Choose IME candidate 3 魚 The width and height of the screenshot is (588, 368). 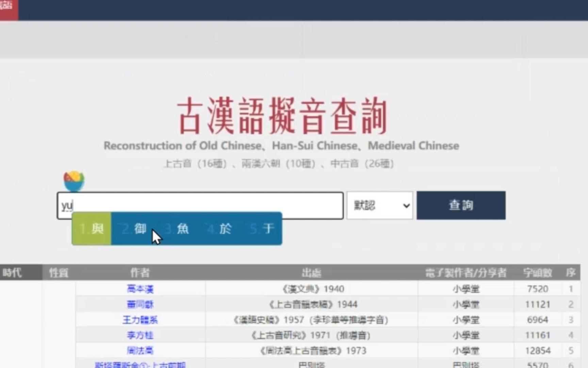point(177,229)
